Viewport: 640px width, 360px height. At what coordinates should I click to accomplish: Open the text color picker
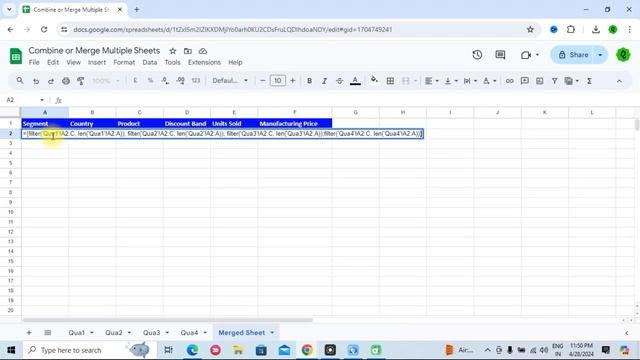click(x=355, y=81)
